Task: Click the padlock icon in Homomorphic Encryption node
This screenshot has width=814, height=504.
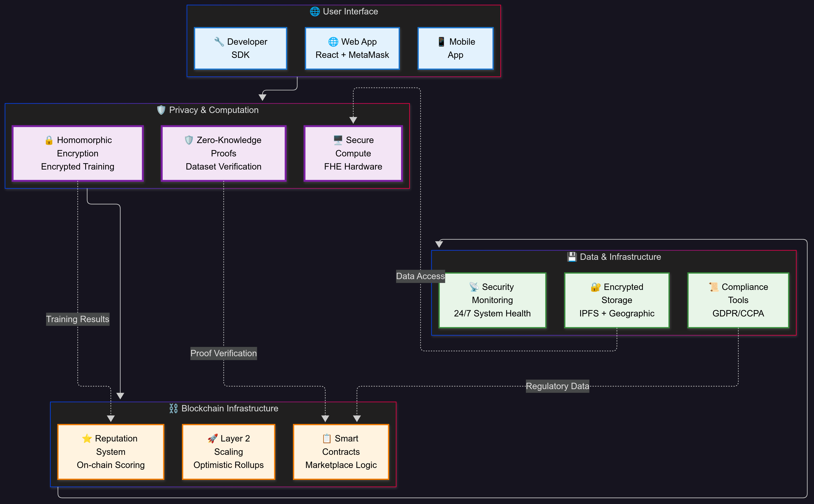Action: click(49, 140)
